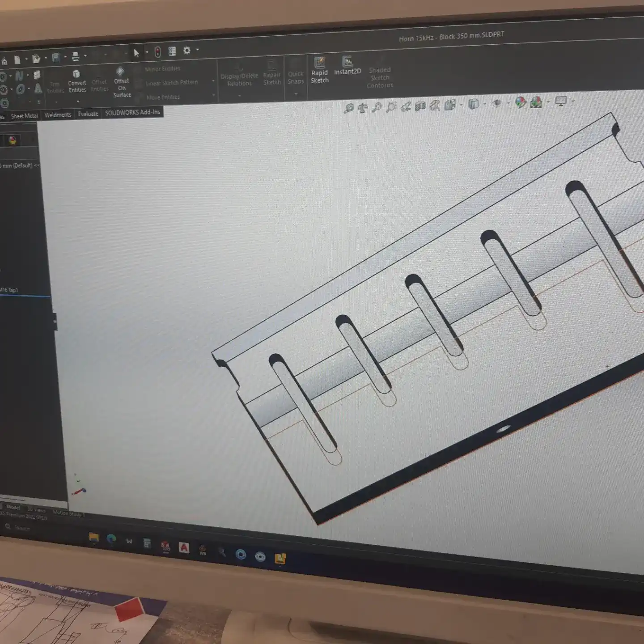Click the Print icon

point(75,56)
